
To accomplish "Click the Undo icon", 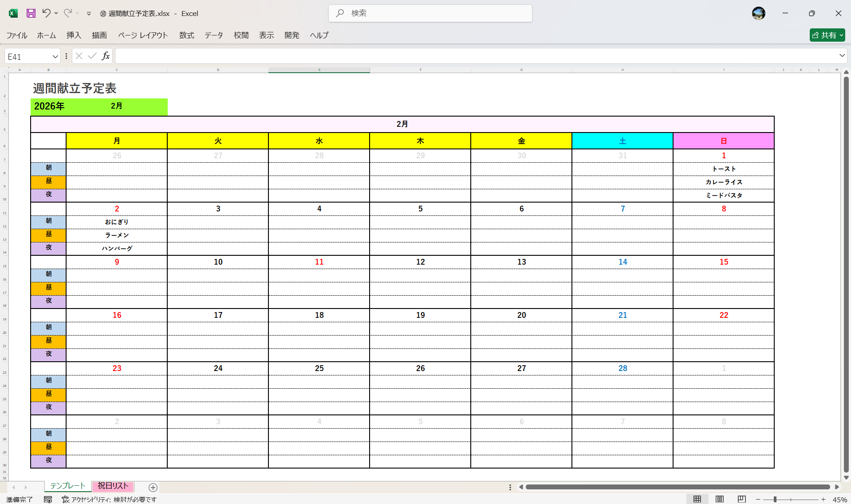I will point(47,13).
